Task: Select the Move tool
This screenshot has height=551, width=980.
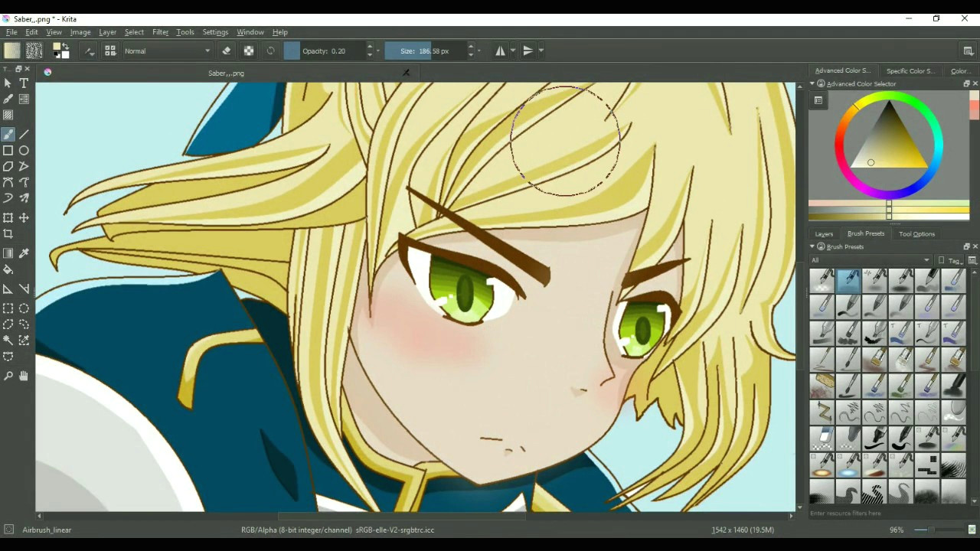Action: pos(24,218)
